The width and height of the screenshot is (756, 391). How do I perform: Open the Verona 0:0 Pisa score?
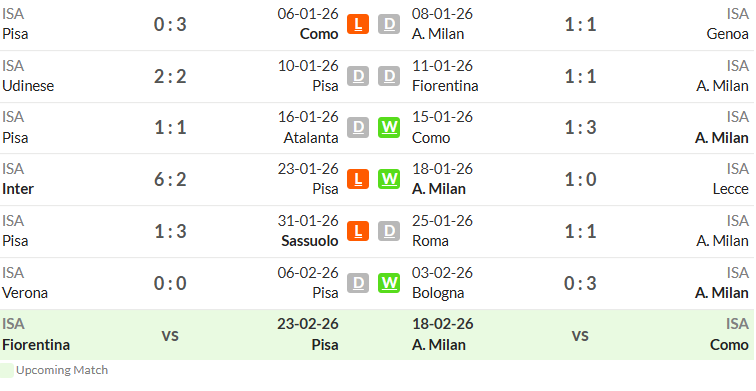coord(170,283)
